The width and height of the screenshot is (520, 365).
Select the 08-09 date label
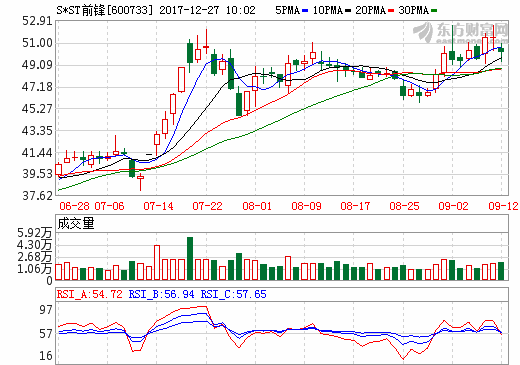point(306,206)
